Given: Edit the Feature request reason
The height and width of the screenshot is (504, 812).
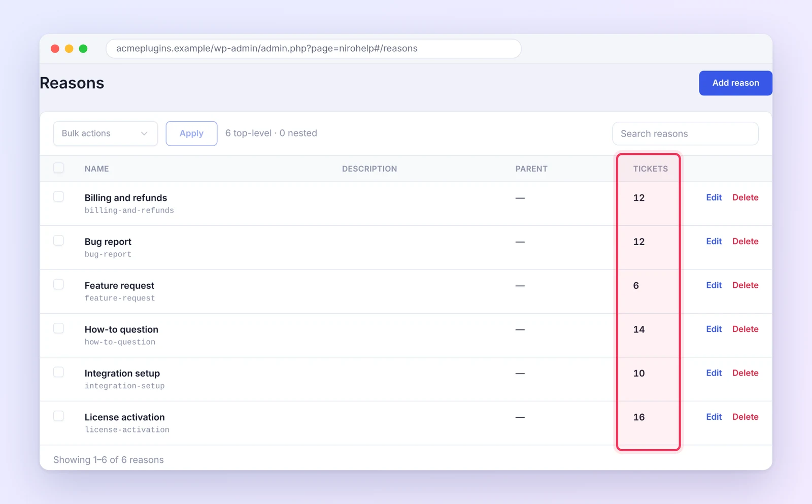Looking at the screenshot, I should pyautogui.click(x=714, y=285).
